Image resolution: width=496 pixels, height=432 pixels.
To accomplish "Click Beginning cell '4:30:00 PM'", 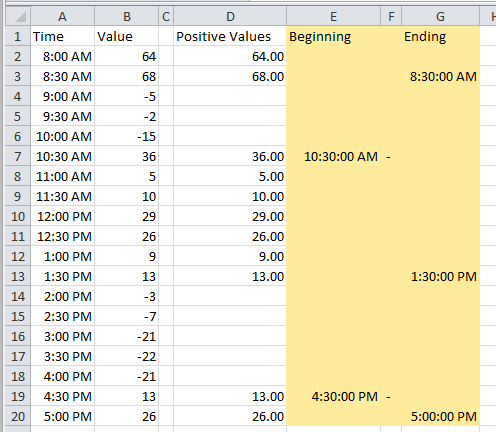I will point(333,396).
